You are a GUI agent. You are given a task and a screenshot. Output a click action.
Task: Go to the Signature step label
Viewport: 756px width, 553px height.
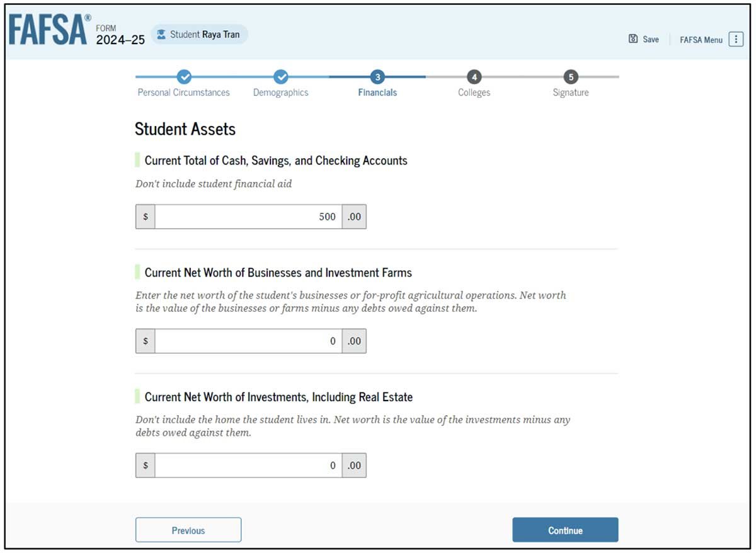pos(571,93)
